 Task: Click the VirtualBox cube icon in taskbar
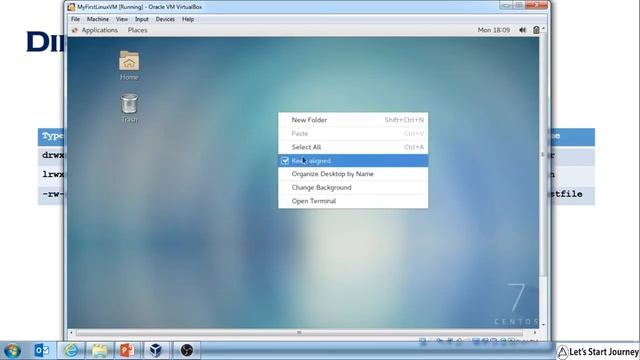(x=156, y=351)
